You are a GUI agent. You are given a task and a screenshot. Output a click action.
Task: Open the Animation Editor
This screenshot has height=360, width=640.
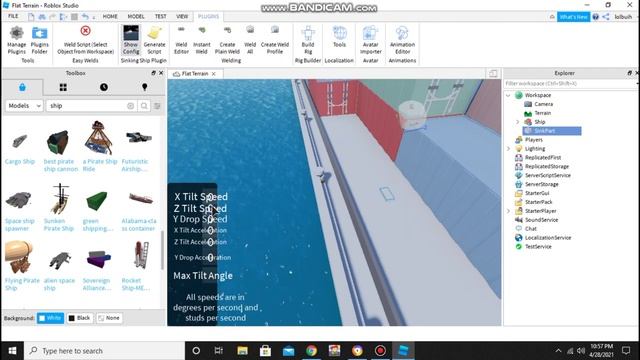(402, 40)
